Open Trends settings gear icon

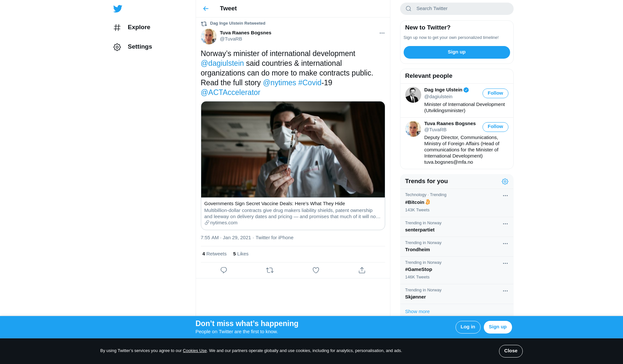(505, 182)
